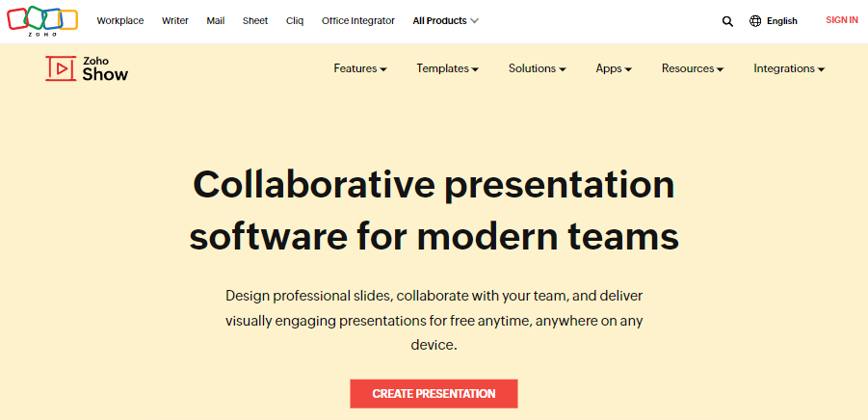Viewport: 868px width, 420px height.
Task: Go to Cliq product page
Action: tap(295, 21)
